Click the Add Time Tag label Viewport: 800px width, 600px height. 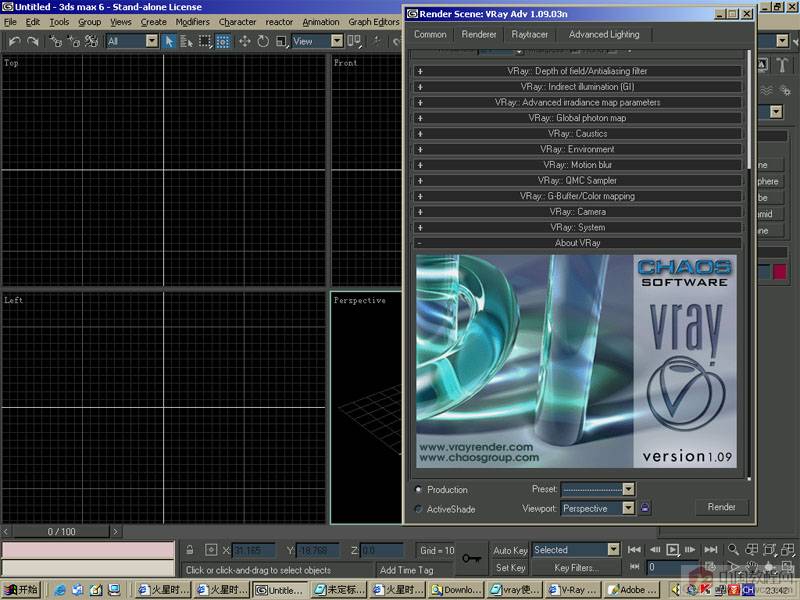pyautogui.click(x=406, y=570)
